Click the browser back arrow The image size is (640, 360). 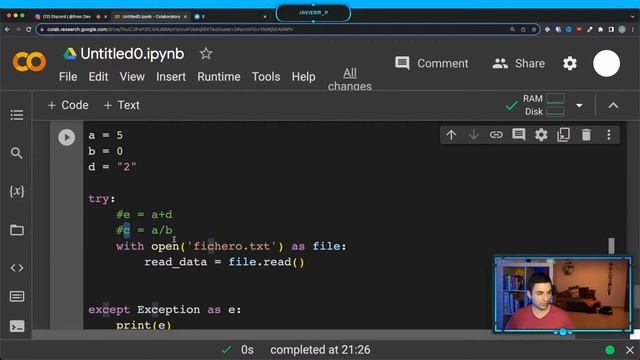coord(7,29)
